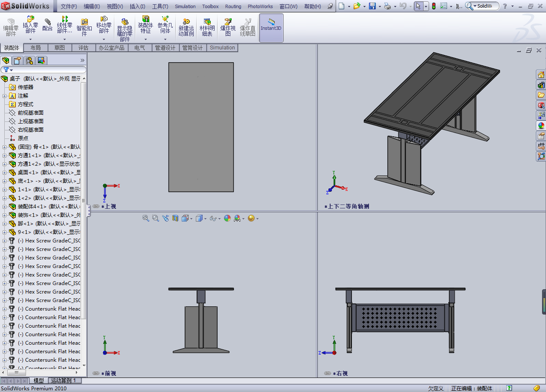Select the 原点 origin item
The width and height of the screenshot is (546, 392).
23,138
